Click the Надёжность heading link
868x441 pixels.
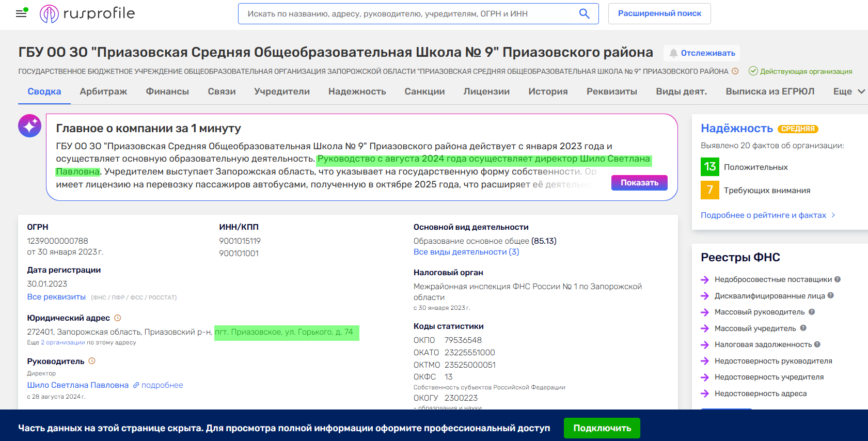click(737, 129)
